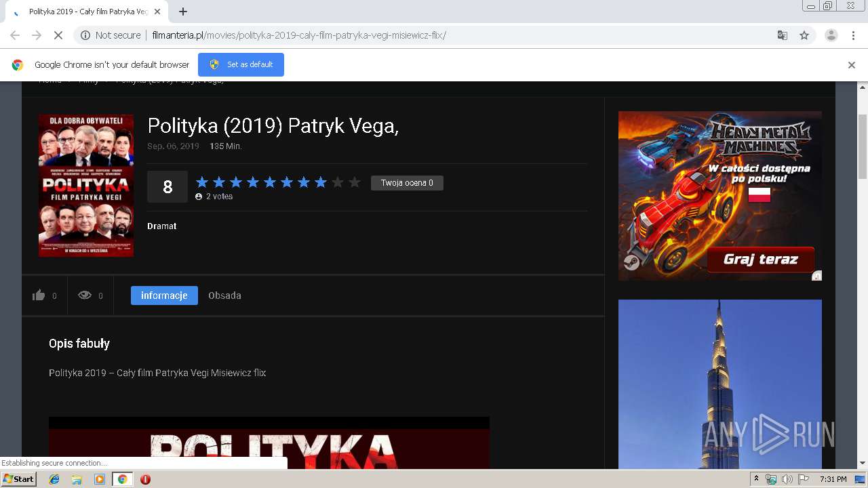Like the movie with thumbs up
Screen dimensions: 868x488
click(39, 295)
